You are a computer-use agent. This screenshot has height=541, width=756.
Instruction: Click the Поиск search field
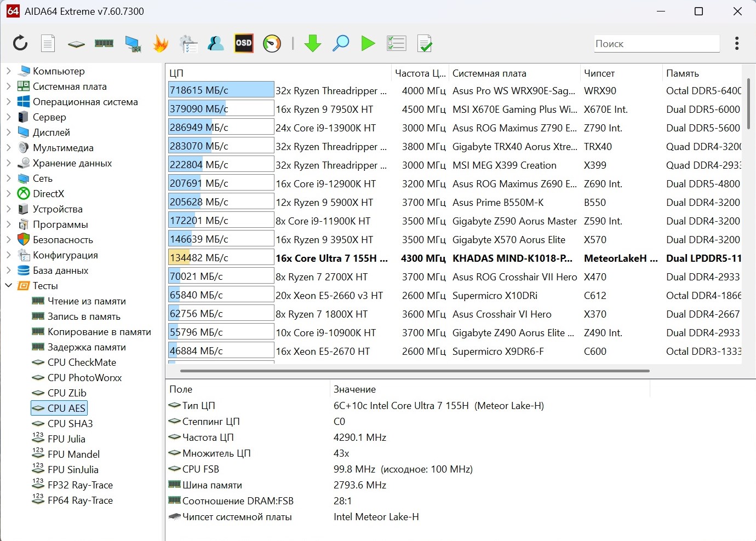[x=656, y=44]
